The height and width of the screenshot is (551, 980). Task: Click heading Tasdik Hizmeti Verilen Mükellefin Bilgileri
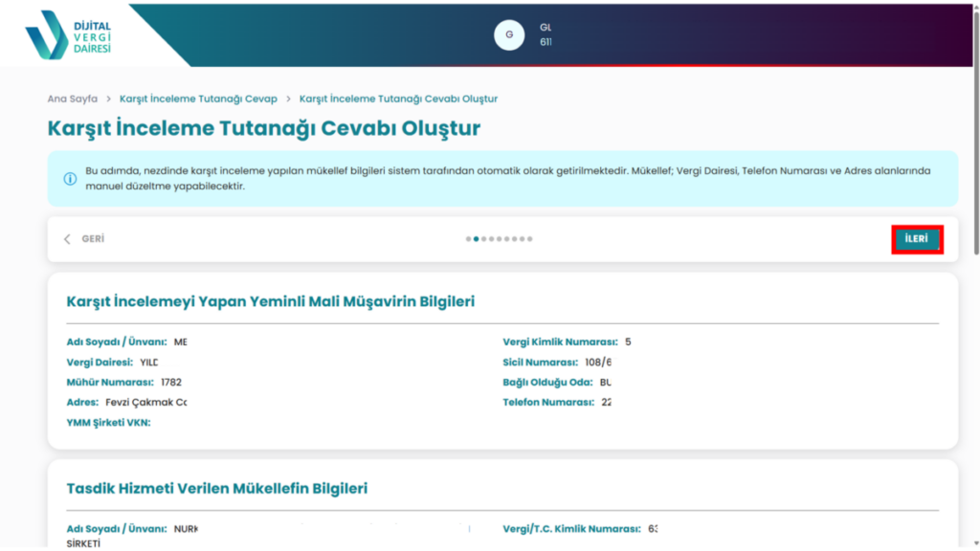coord(217,488)
